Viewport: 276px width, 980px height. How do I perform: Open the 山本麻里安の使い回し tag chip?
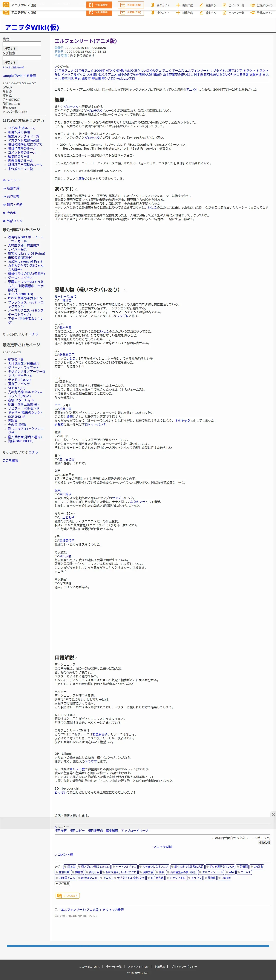click(x=182, y=872)
